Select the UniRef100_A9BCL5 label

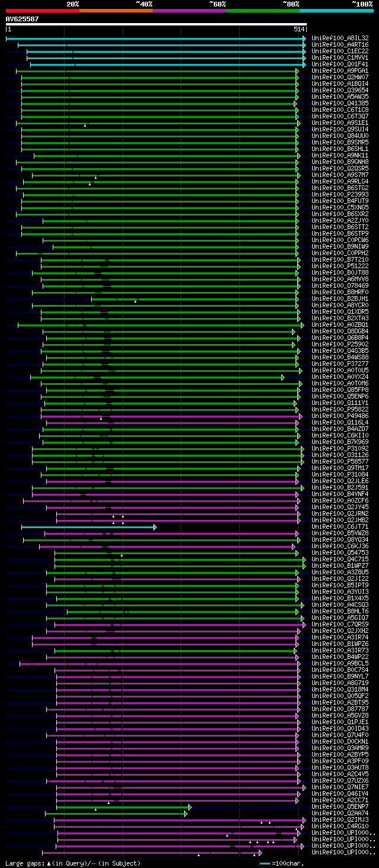[340, 663]
